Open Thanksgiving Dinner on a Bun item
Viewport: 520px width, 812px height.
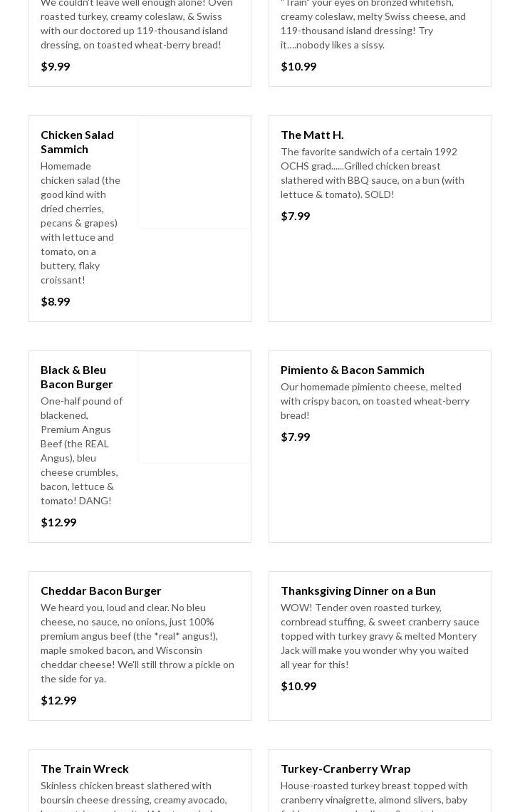[x=358, y=590]
